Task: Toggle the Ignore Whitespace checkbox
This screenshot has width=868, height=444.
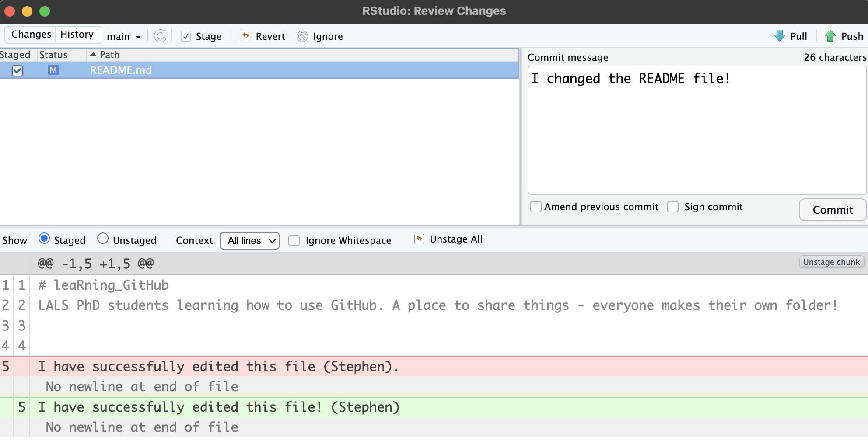Action: tap(294, 240)
